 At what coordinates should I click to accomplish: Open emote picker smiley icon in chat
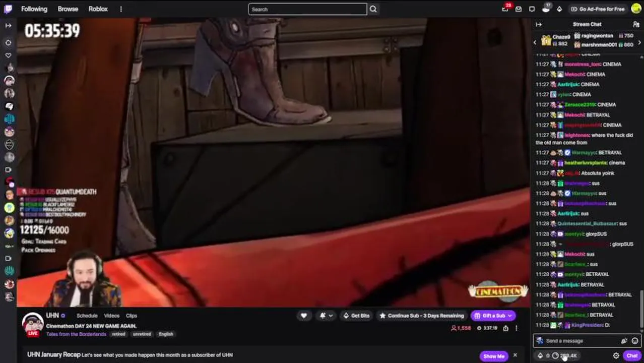coord(635,341)
